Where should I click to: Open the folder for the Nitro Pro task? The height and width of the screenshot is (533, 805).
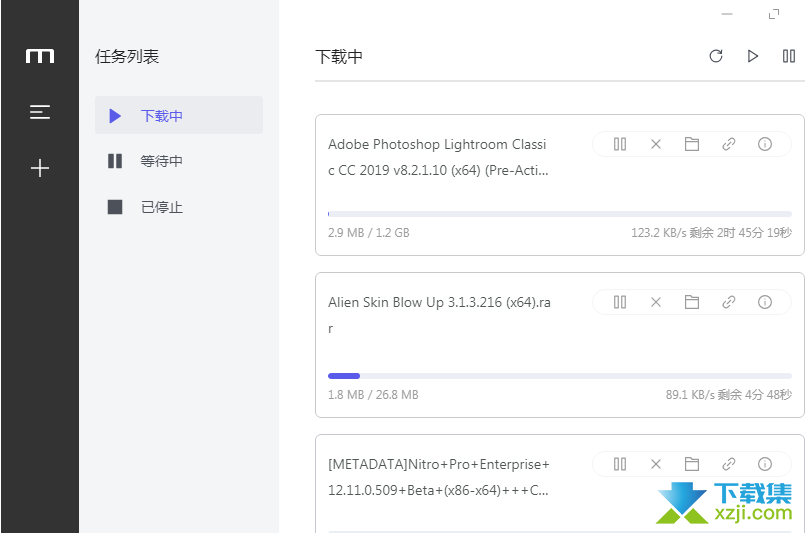pos(692,464)
